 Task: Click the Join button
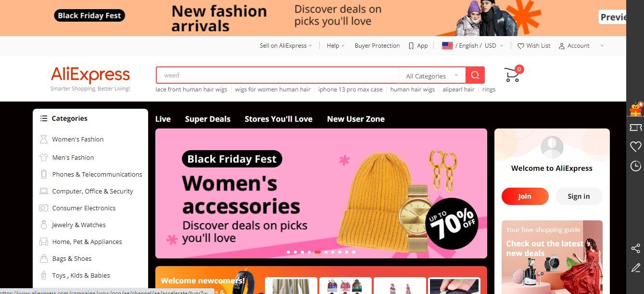coord(525,196)
